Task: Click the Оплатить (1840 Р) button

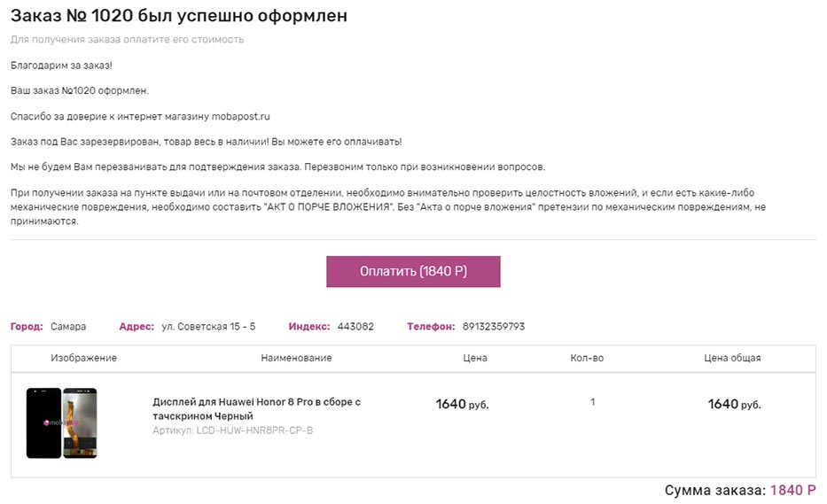Action: [x=413, y=272]
